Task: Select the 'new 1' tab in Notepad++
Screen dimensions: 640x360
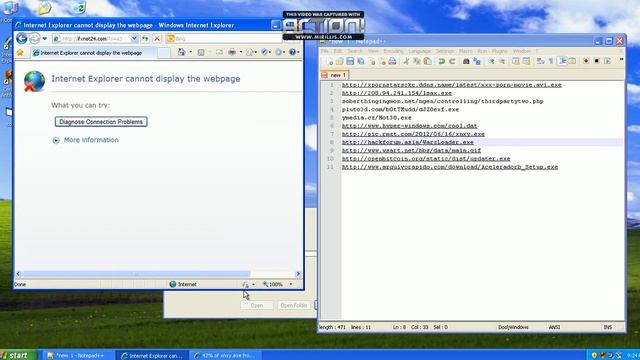Action: click(x=334, y=75)
